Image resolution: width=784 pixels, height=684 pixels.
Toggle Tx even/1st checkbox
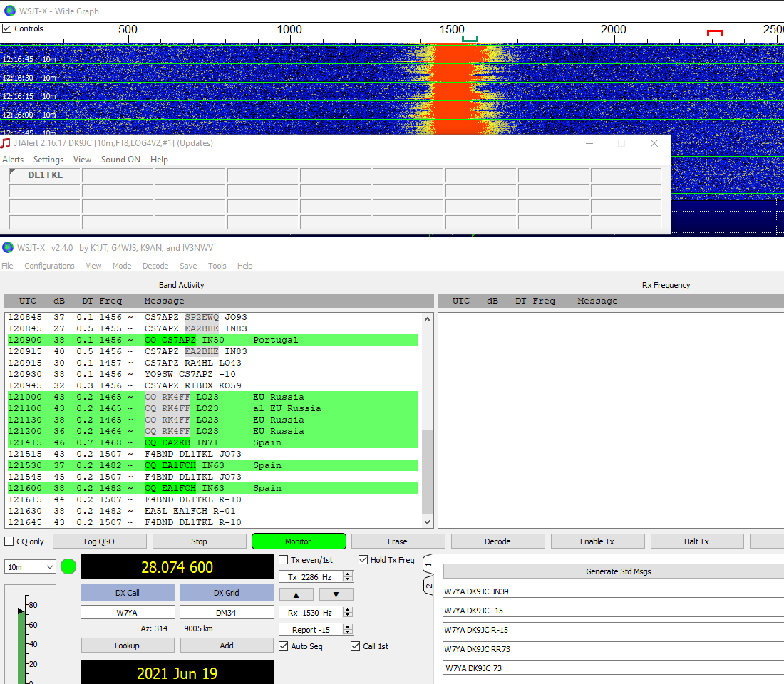tap(283, 560)
